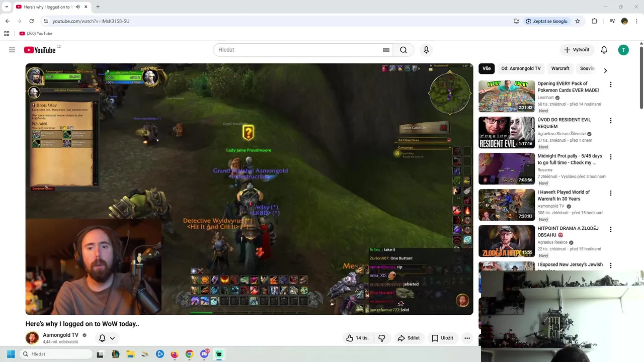Open options for ÚVOD DO RESIDENT EVIL video
Image resolution: width=644 pixels, height=362 pixels.
(x=611, y=121)
